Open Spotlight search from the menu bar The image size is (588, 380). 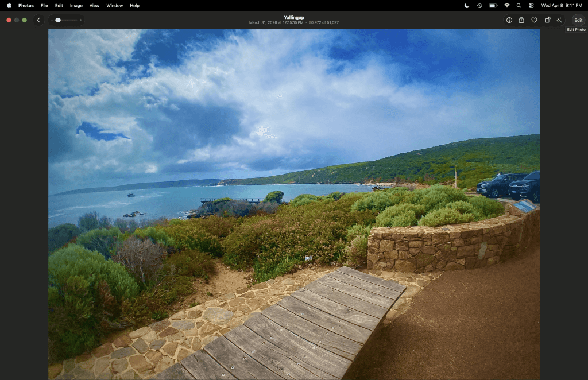click(x=519, y=5)
